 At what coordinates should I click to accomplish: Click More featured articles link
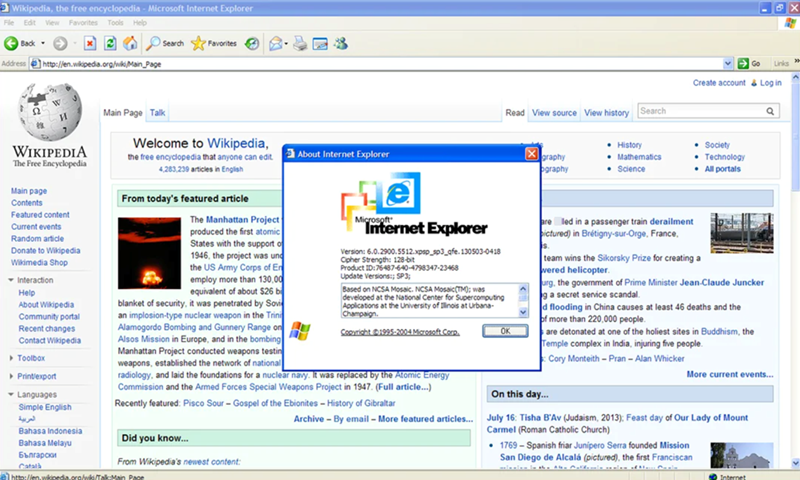coord(426,419)
